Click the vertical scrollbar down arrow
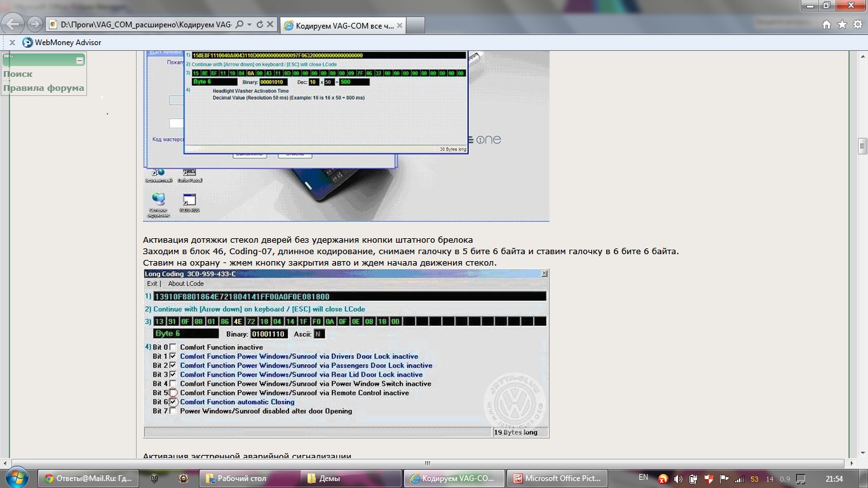Screen dimensions: 868x488 (x=862, y=453)
